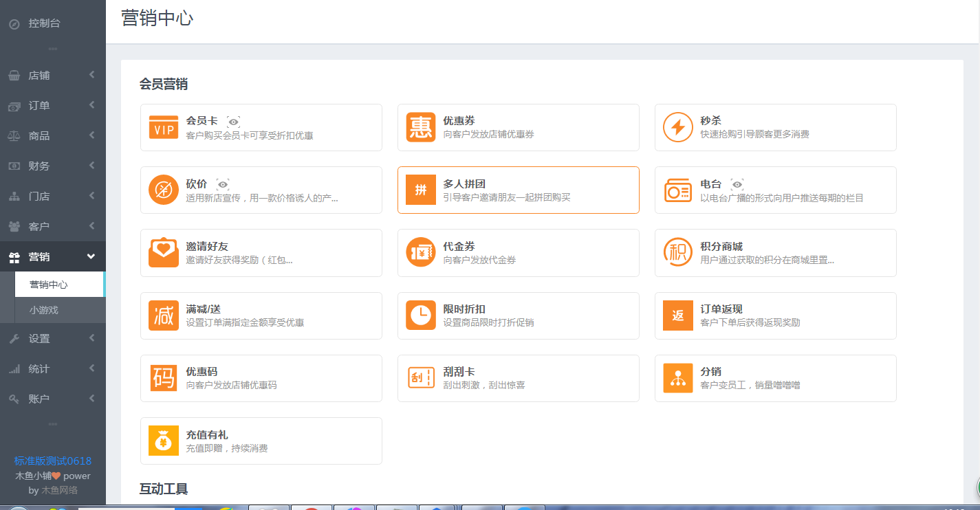Toggle the eye icon beside 砍价

pos(223,184)
